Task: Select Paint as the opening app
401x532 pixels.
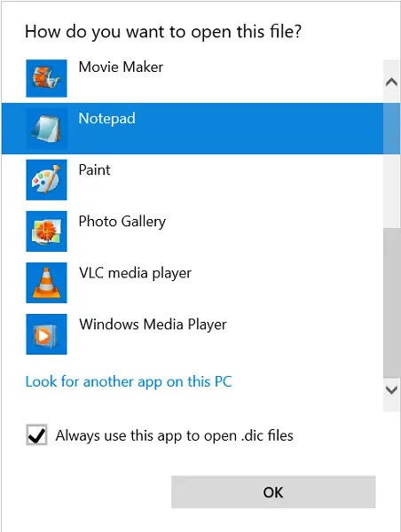Action: point(193,180)
